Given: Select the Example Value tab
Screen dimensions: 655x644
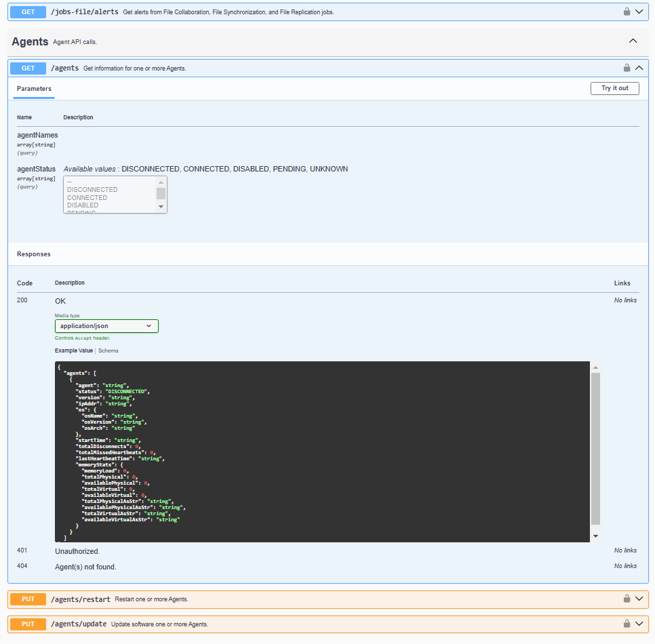Looking at the screenshot, I should tap(73, 350).
